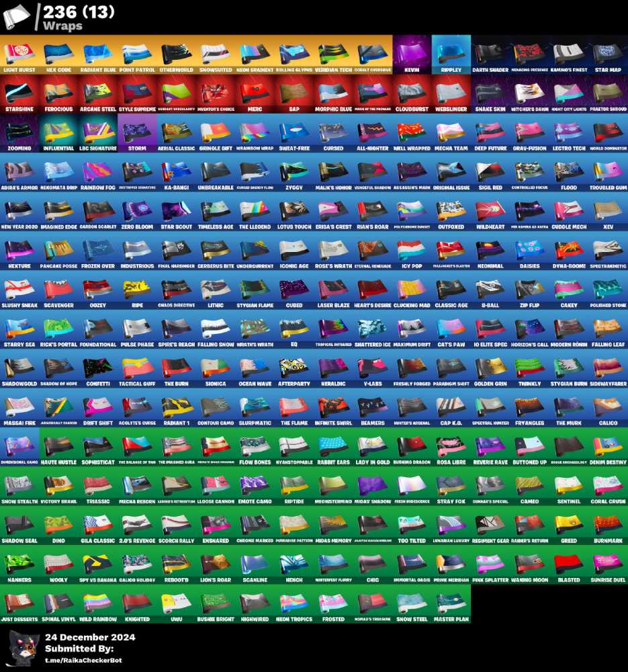Click the Confetti wrap
The width and height of the screenshot is (628, 672).
(x=98, y=368)
